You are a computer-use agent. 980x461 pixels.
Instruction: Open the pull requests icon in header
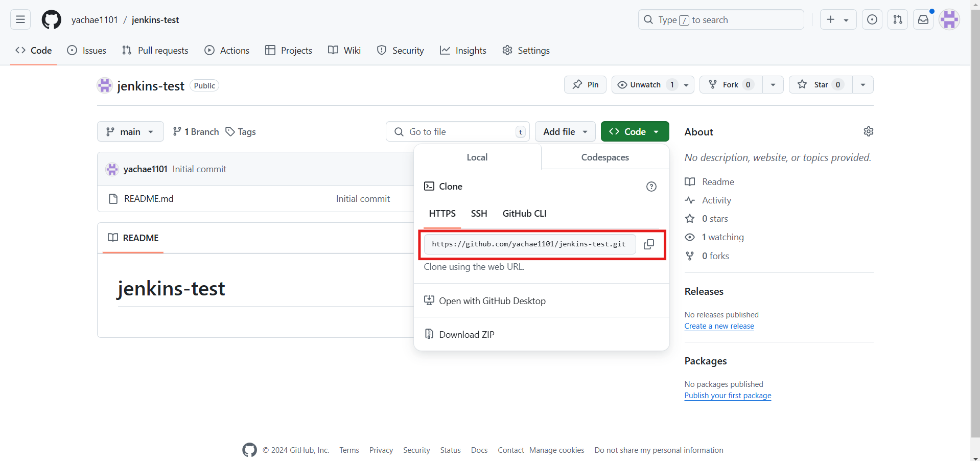pos(898,19)
